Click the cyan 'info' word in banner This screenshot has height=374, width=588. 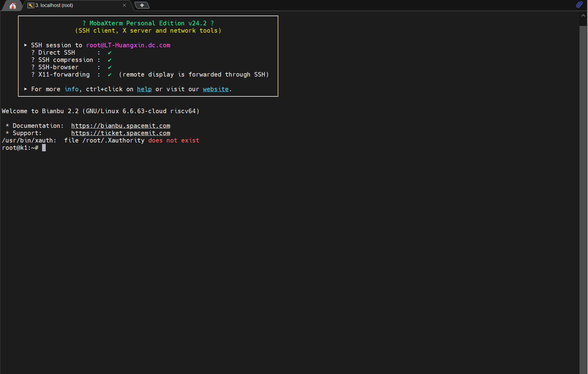72,89
